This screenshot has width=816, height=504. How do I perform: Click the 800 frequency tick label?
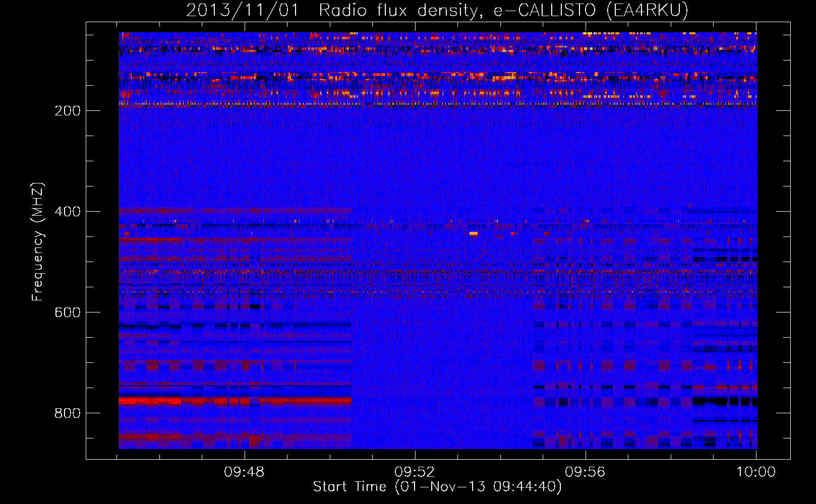click(x=68, y=413)
